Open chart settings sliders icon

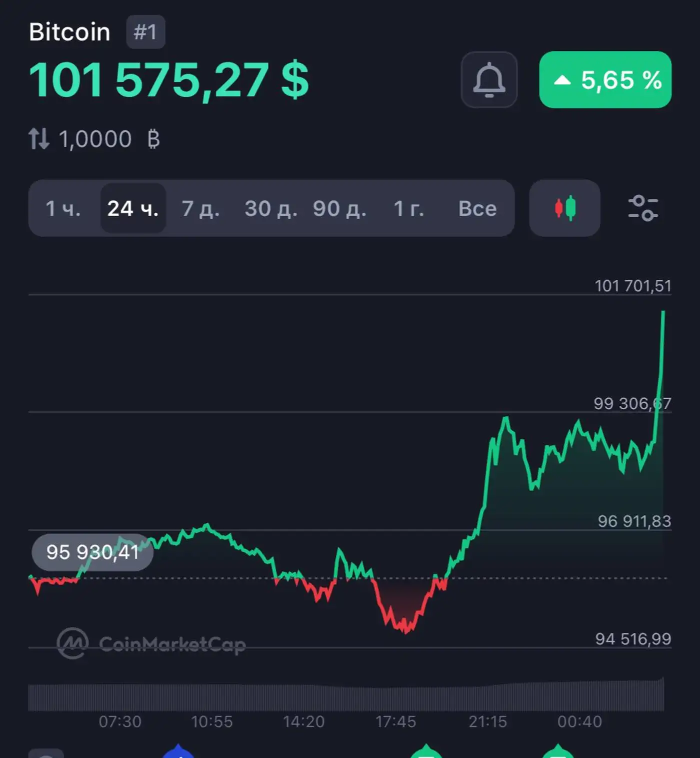tap(642, 208)
